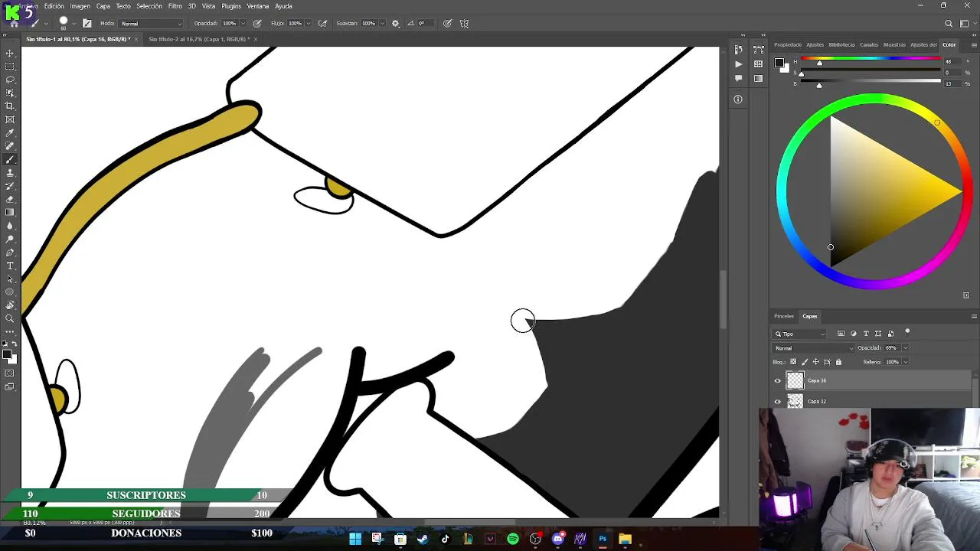Select the Pen tool
Screen dimensions: 980x551
click(x=10, y=253)
